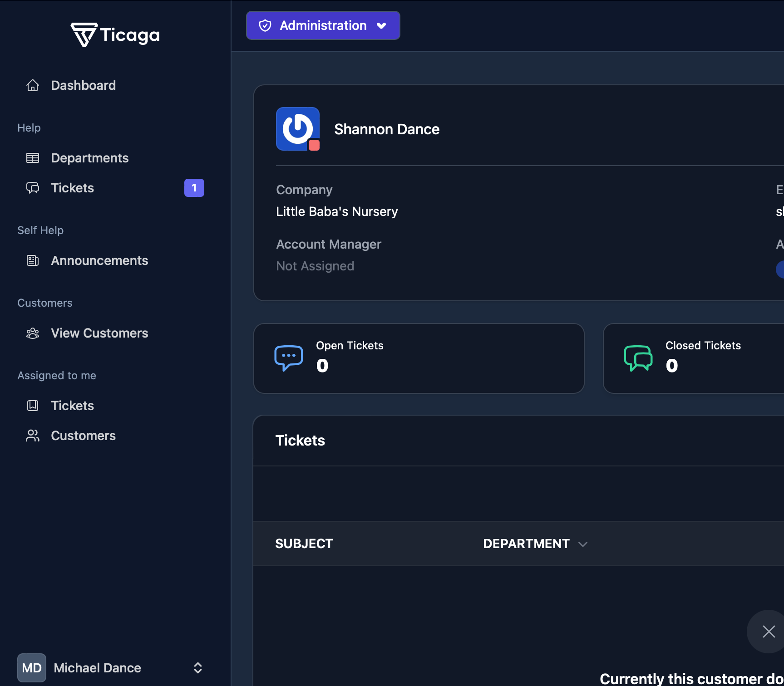The image size is (784, 686).
Task: Click the MD avatar thumbnail
Action: click(x=31, y=667)
